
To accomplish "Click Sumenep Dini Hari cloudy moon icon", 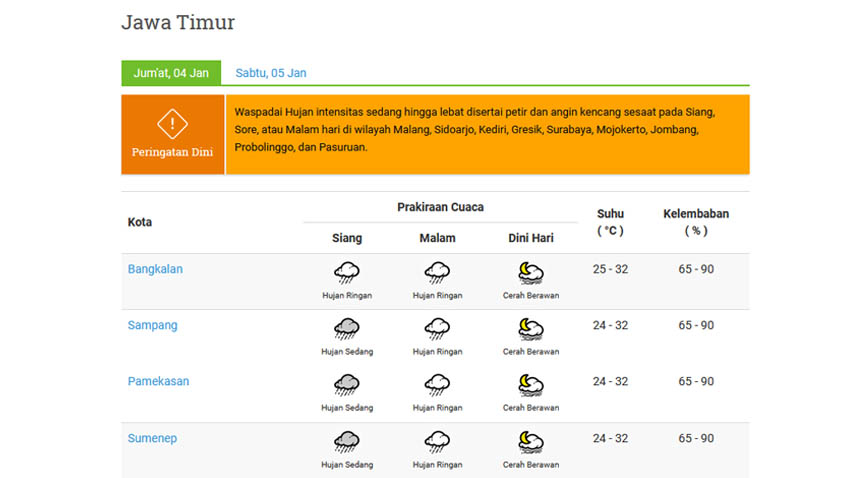I will (531, 442).
